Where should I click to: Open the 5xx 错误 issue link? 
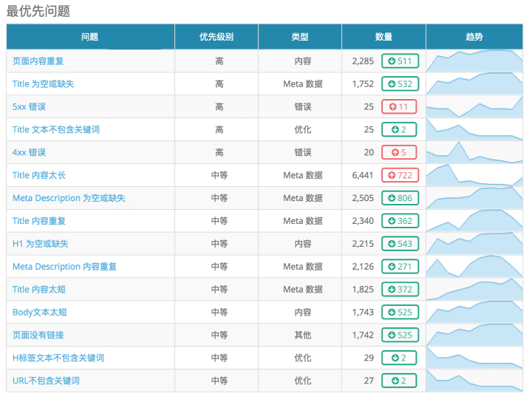(x=29, y=107)
